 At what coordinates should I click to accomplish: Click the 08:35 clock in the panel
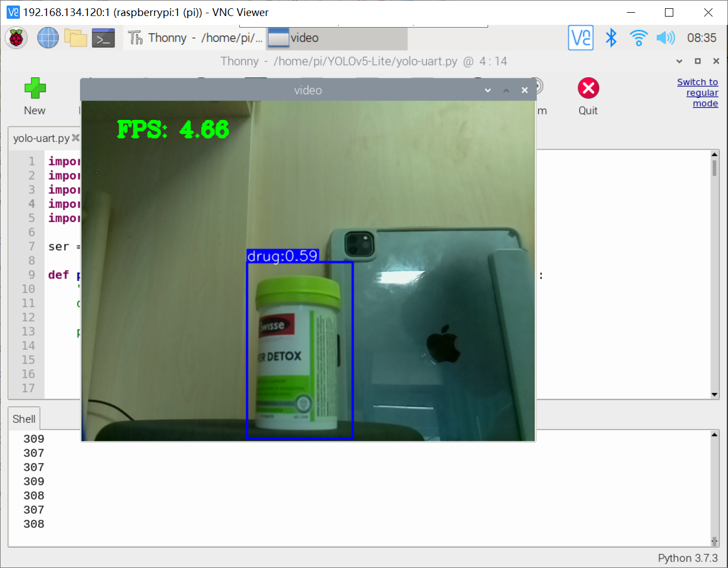coord(701,38)
